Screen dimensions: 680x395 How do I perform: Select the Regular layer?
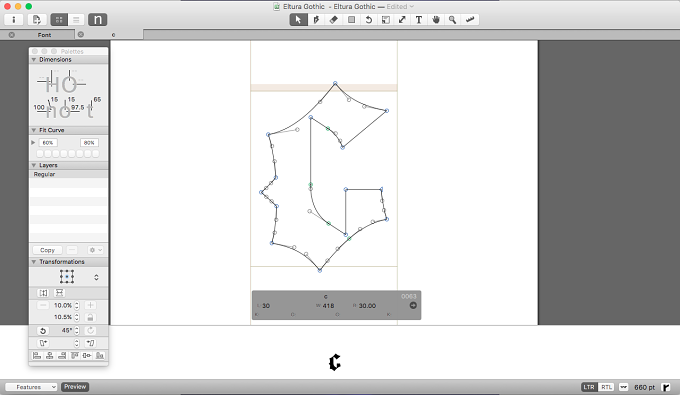coord(69,174)
